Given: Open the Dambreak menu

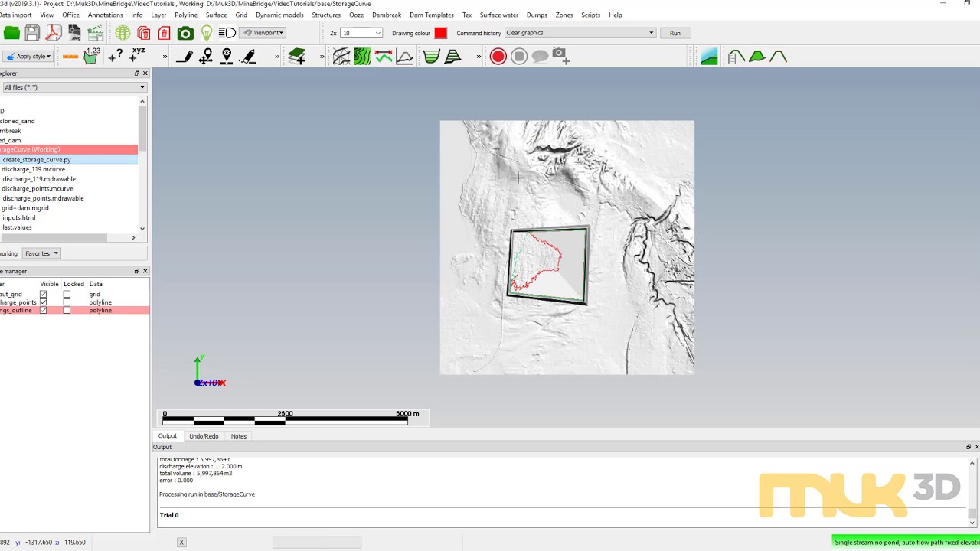Looking at the screenshot, I should click(x=387, y=15).
